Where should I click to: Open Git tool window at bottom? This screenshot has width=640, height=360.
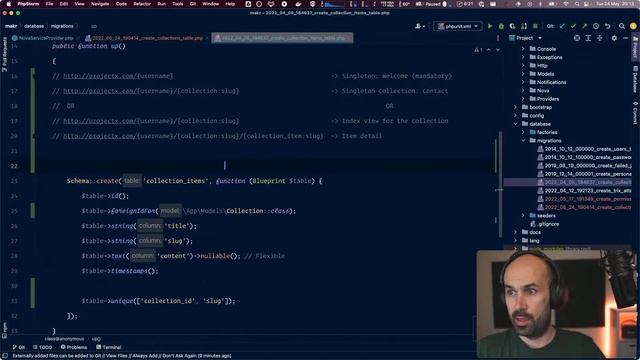19,347
